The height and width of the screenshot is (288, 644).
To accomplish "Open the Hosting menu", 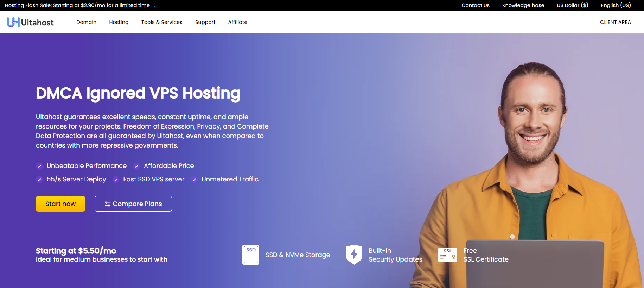I will click(x=119, y=22).
